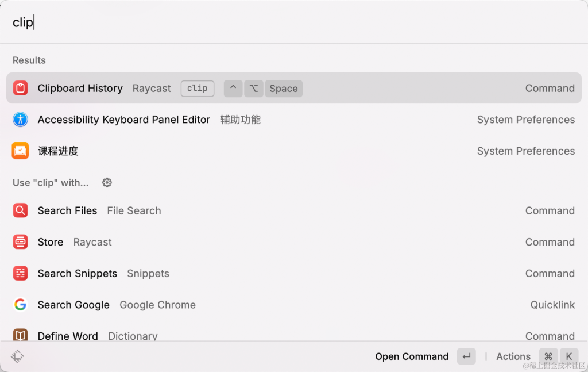The height and width of the screenshot is (372, 588).
Task: Click the Clipboard History red icon
Action: click(x=20, y=88)
